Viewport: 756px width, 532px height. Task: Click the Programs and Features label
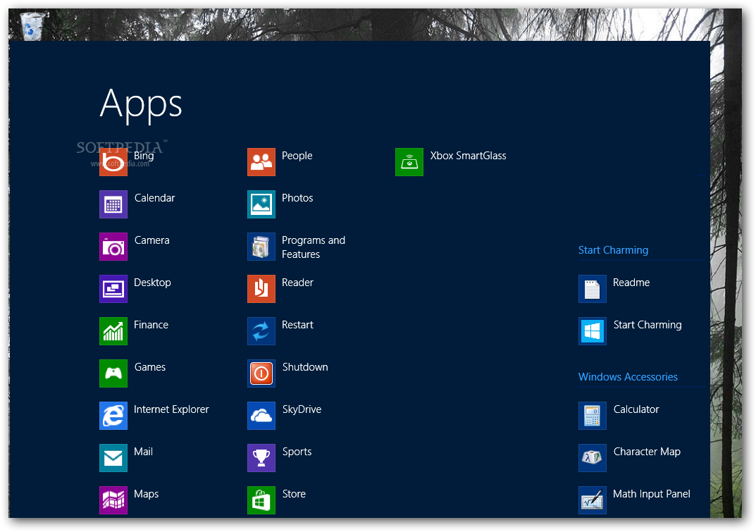click(x=314, y=247)
